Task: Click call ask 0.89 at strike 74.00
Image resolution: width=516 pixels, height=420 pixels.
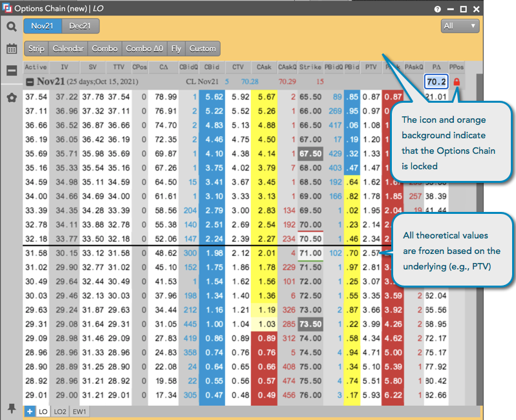Action: (x=264, y=339)
